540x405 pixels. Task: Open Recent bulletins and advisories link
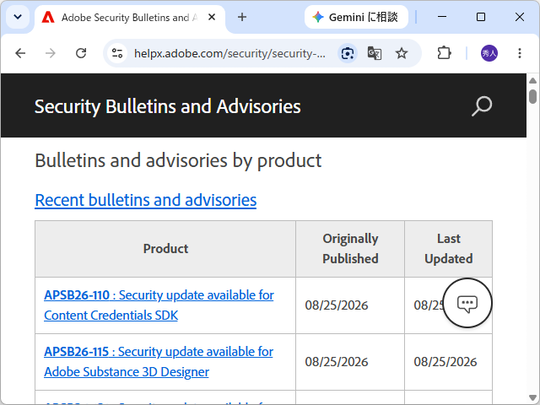point(146,200)
